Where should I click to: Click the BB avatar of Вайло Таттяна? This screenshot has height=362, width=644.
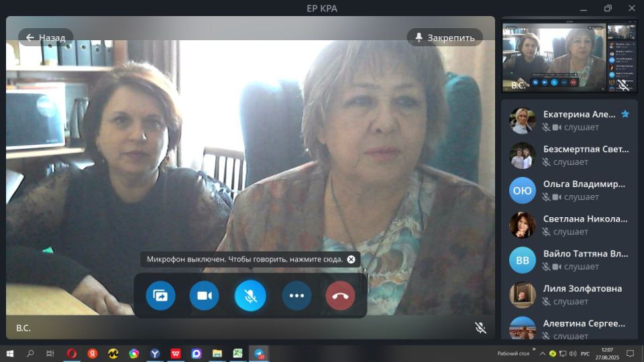[522, 260]
